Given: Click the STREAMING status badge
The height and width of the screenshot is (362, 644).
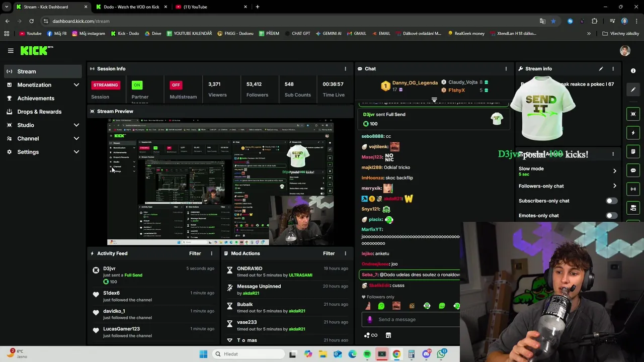Looking at the screenshot, I should tap(106, 85).
